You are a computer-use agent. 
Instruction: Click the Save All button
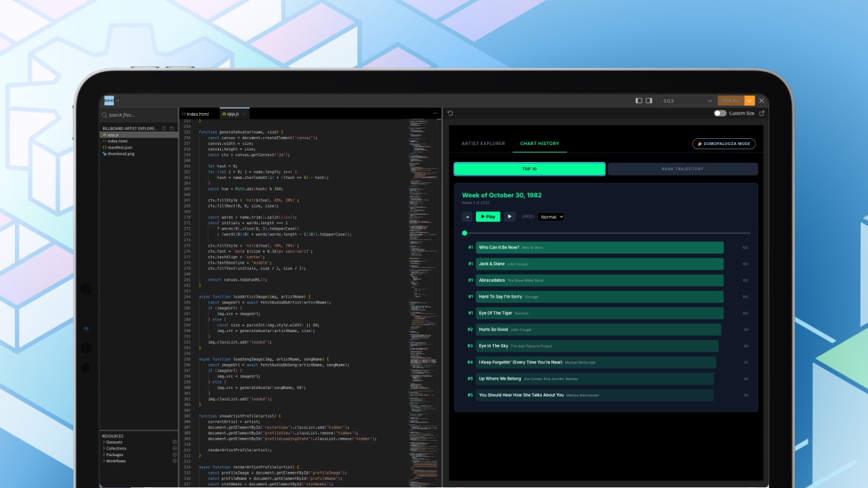[x=730, y=100]
